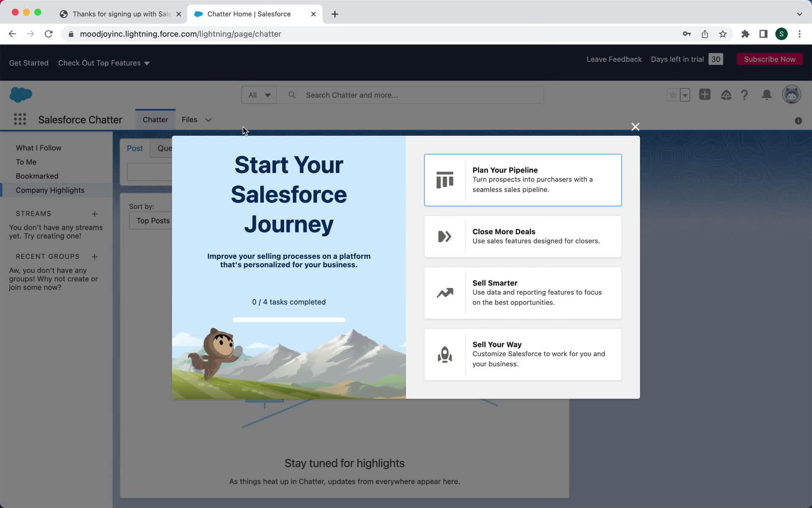812x508 pixels.
Task: Select the Files nav tab
Action: click(x=189, y=119)
